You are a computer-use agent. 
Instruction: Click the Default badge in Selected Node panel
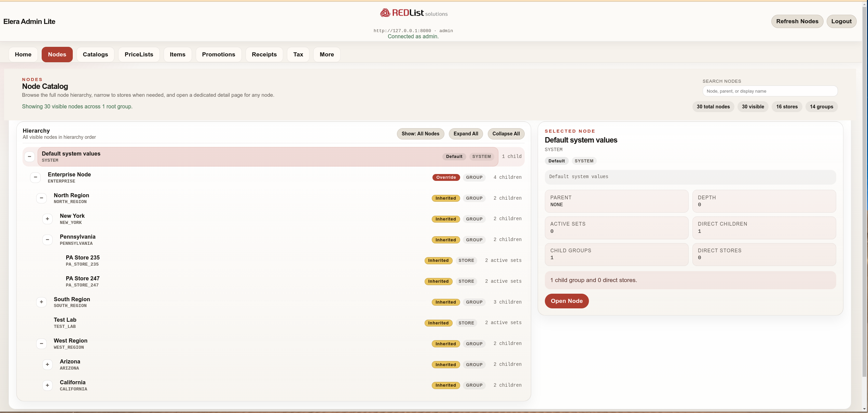(x=556, y=161)
